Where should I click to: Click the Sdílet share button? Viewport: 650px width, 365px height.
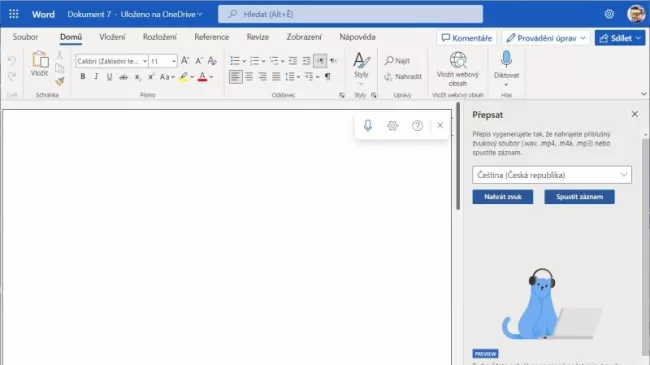[x=620, y=38]
